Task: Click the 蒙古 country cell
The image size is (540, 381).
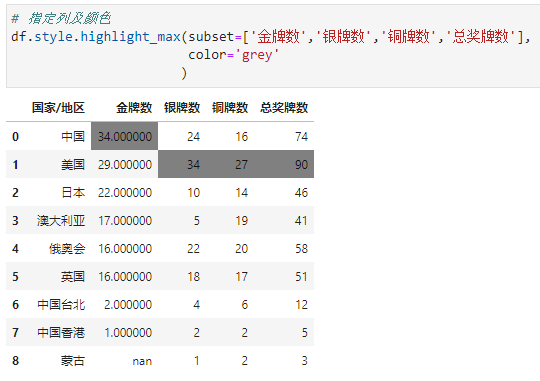Action: click(x=73, y=361)
